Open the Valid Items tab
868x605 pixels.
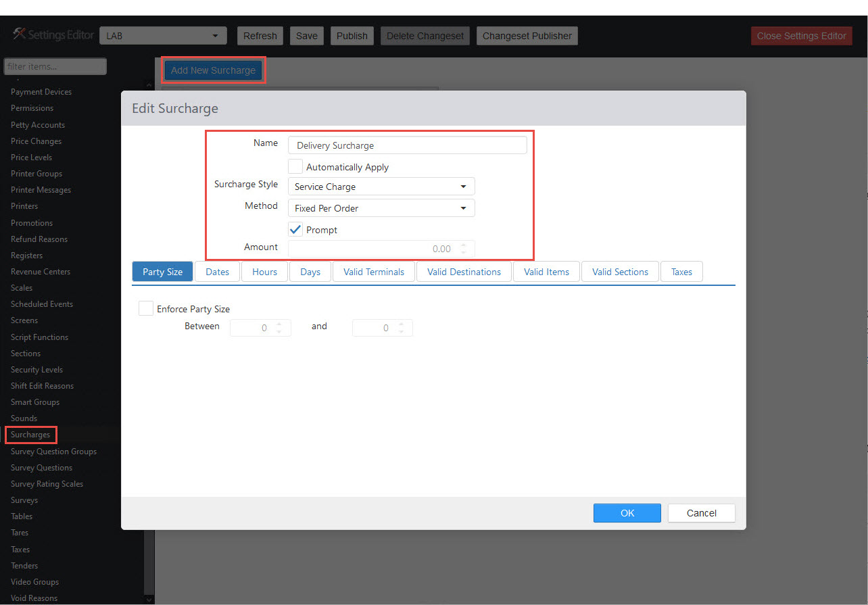click(x=546, y=272)
